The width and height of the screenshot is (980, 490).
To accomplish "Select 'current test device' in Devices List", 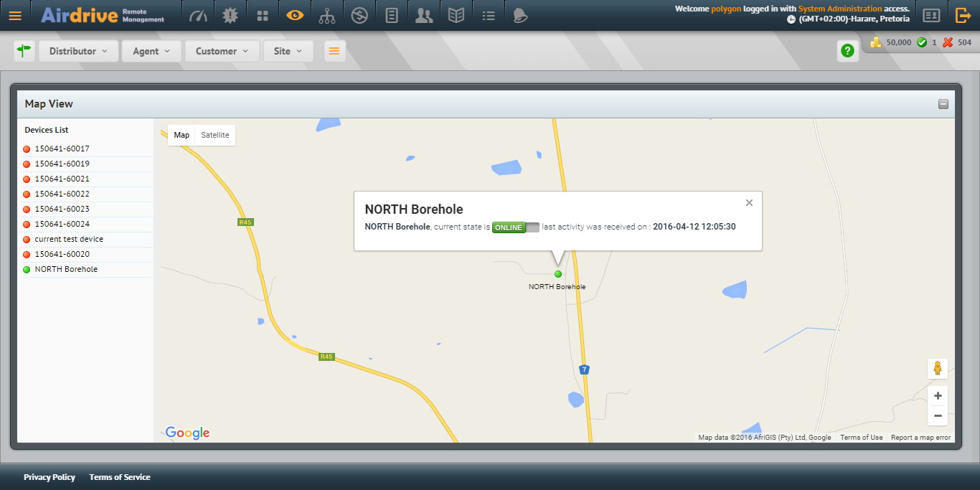I will click(86, 240).
